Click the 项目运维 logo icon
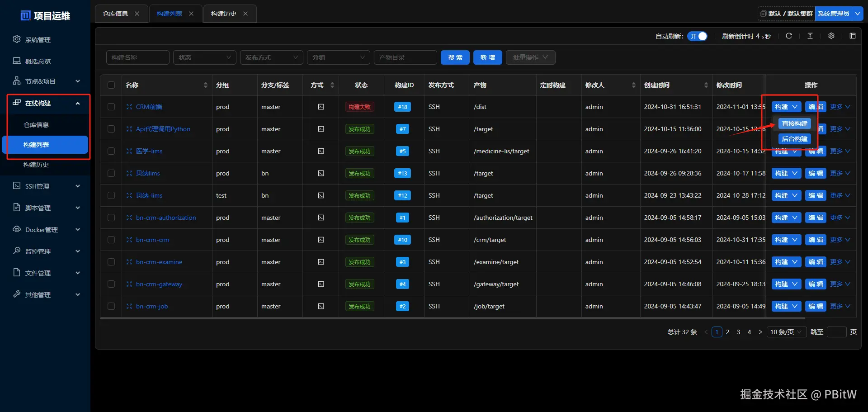Viewport: 868px width, 412px height. point(26,16)
